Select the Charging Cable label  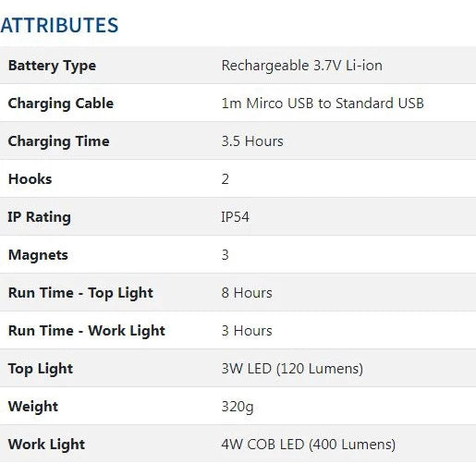61,104
